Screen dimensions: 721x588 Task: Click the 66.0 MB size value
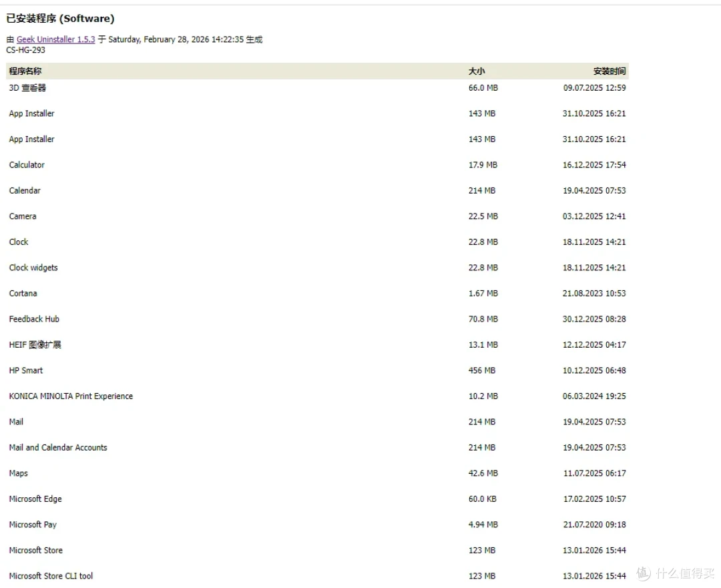(x=483, y=88)
